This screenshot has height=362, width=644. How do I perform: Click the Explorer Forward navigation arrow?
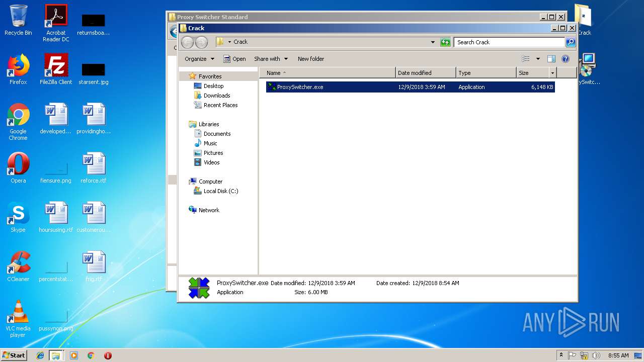201,42
